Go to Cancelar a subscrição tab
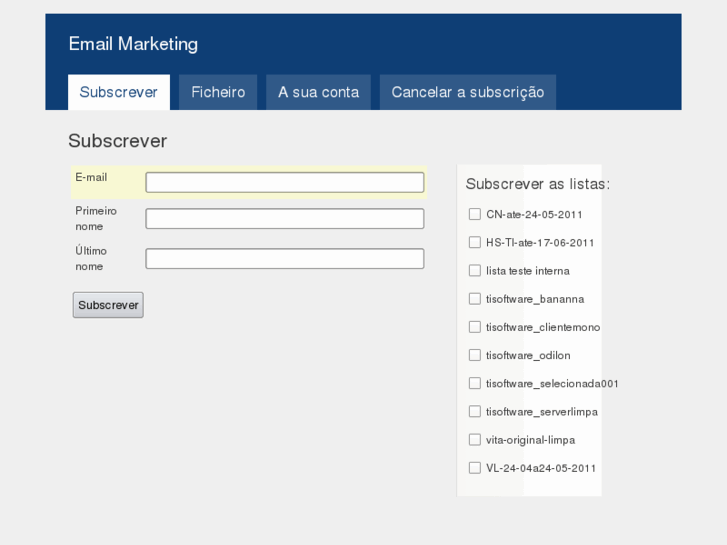The height and width of the screenshot is (545, 727). tap(468, 92)
